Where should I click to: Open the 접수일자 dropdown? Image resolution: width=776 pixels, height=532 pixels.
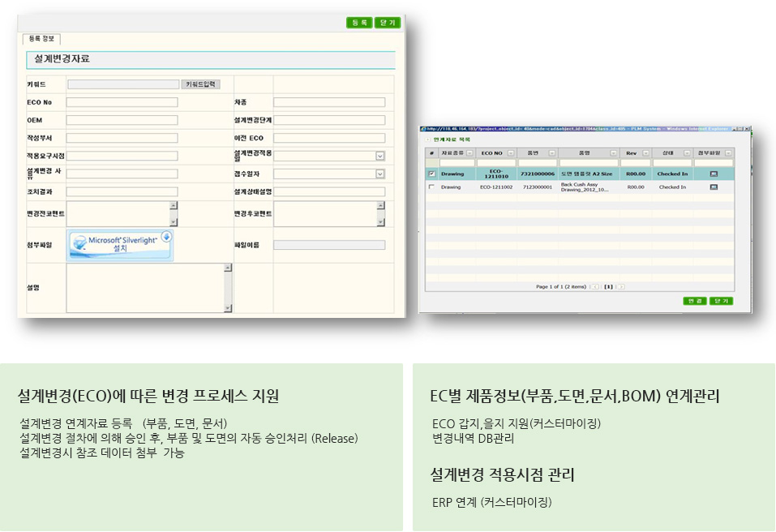pos(380,174)
